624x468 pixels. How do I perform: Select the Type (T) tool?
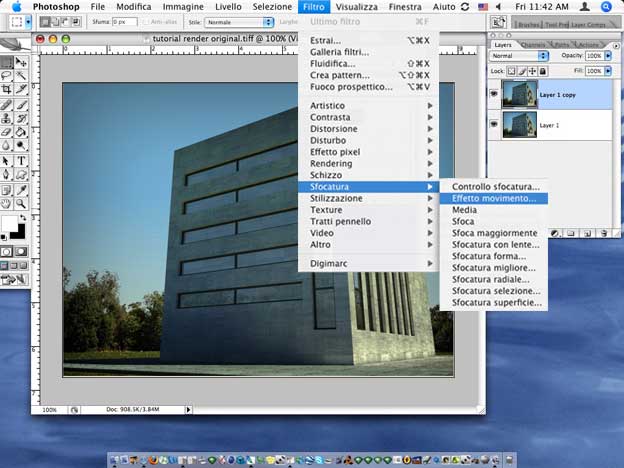pos(21,160)
